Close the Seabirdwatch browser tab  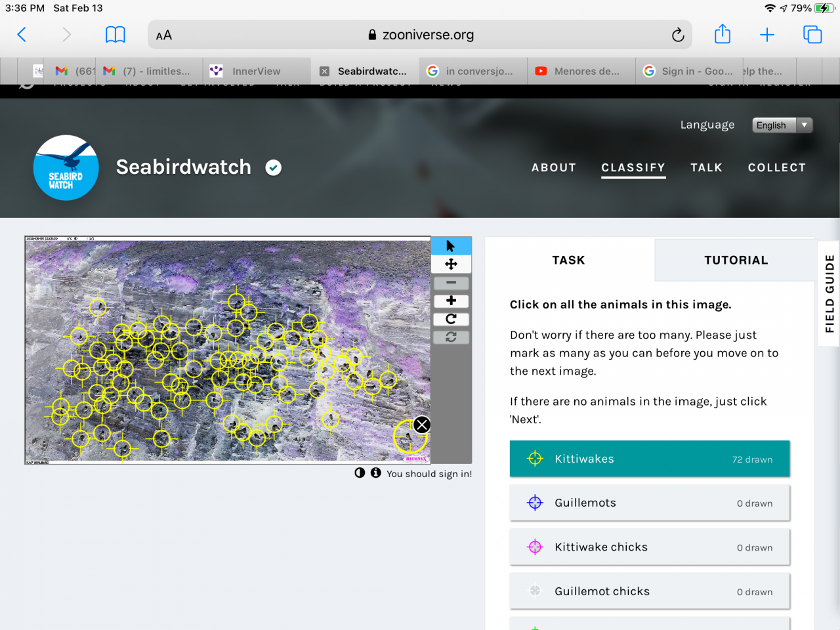click(x=324, y=72)
